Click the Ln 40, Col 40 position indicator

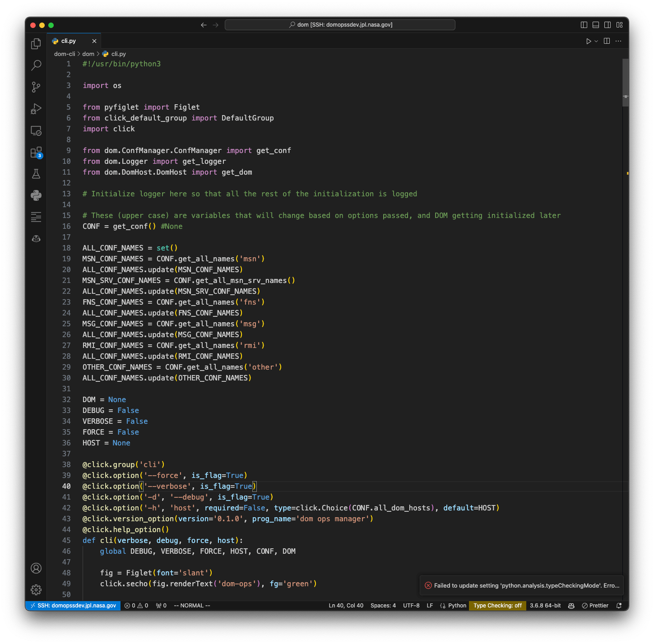click(346, 606)
